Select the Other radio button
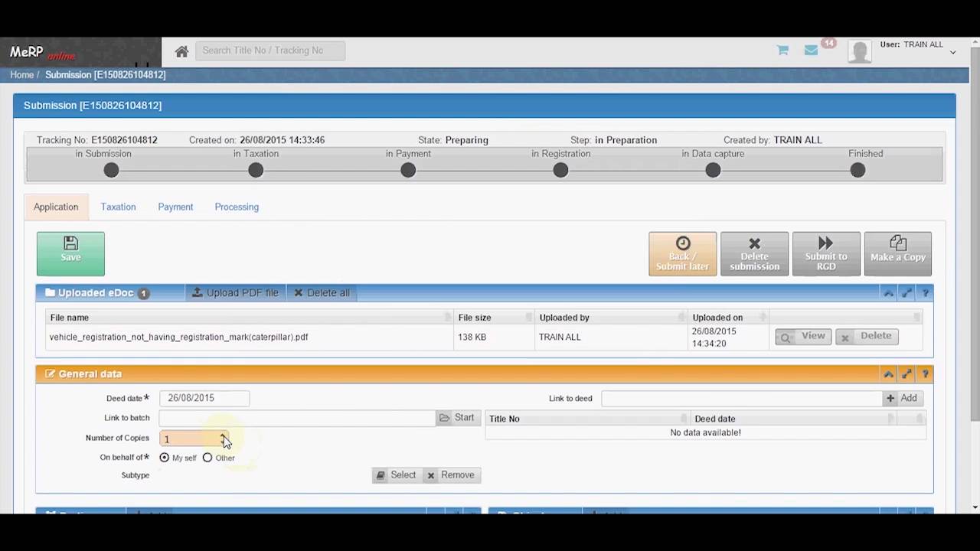Screen dimensions: 980x551 coord(207,458)
